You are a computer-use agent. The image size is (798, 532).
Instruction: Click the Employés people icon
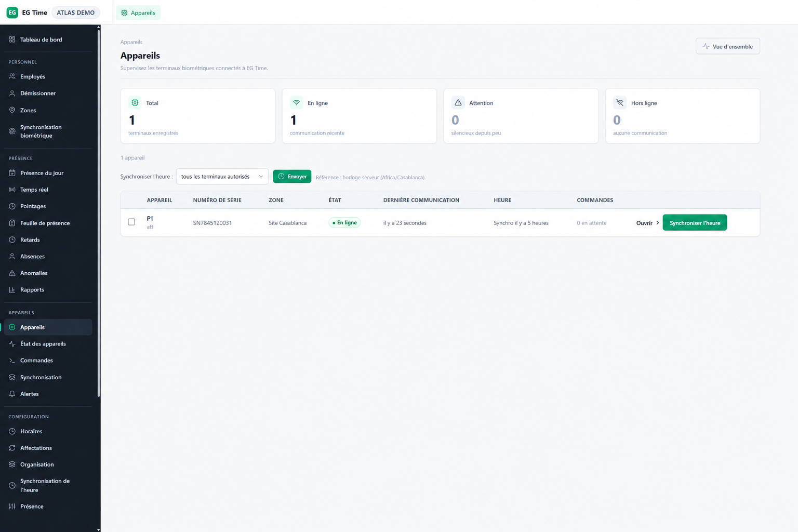pos(12,76)
